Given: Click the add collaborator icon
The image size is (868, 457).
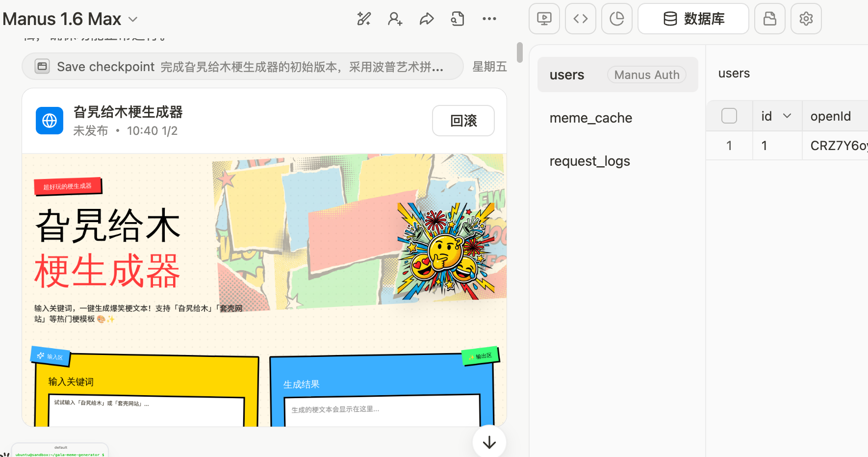Looking at the screenshot, I should (395, 19).
